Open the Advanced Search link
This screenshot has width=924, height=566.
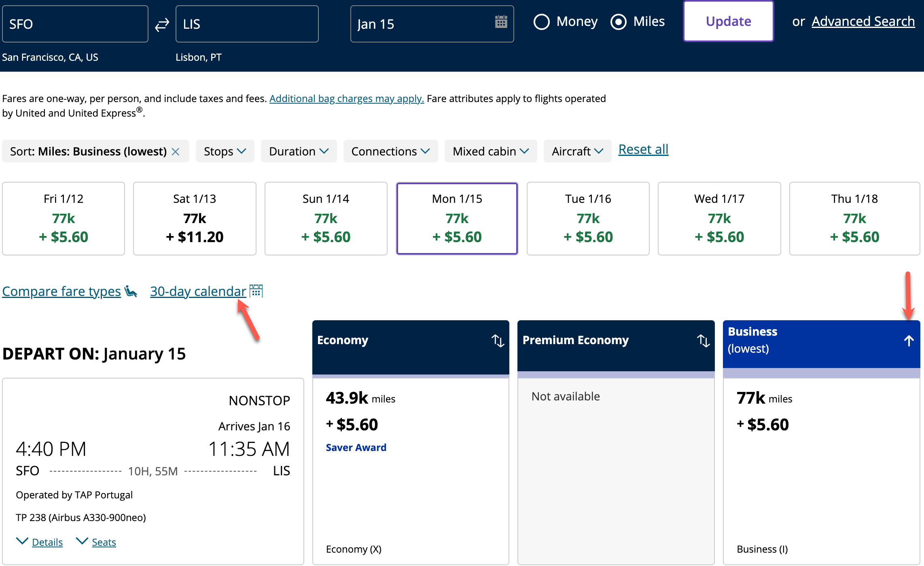(863, 21)
